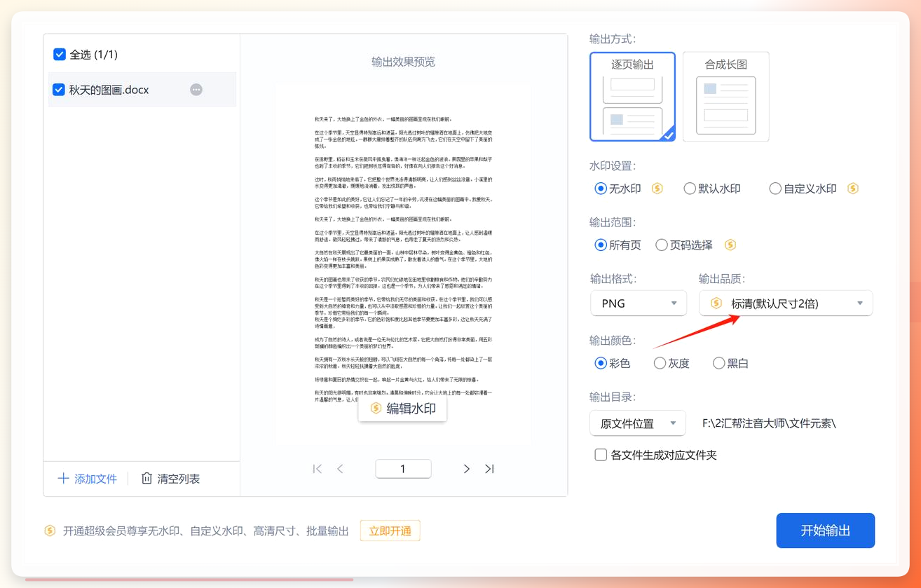Click the 清空列表 button

point(170,479)
